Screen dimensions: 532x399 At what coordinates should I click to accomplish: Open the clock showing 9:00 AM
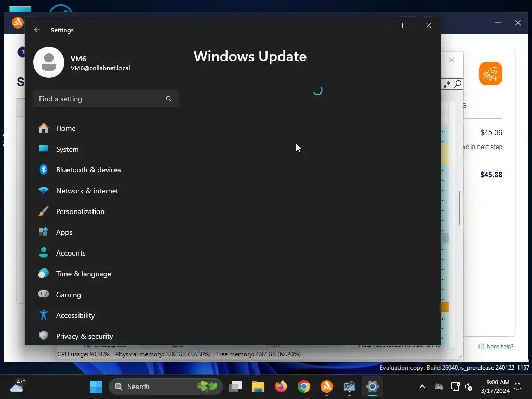[495, 387]
